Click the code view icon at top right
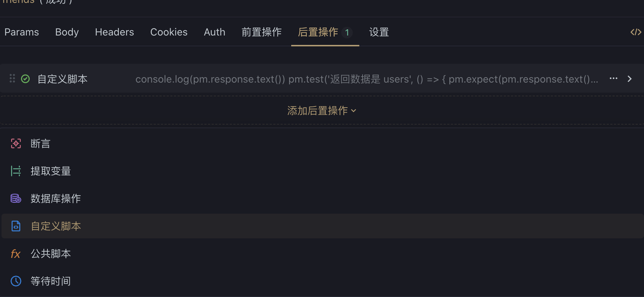This screenshot has width=644, height=297. click(635, 32)
